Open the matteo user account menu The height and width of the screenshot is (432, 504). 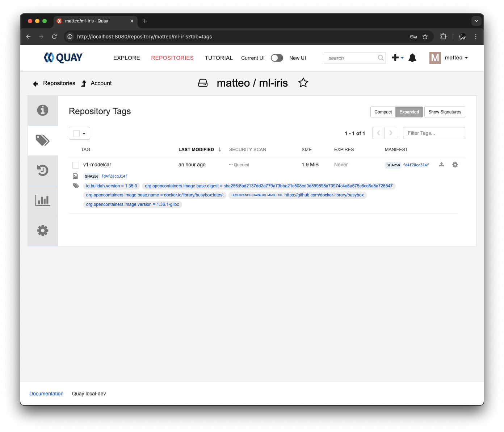[x=455, y=58]
